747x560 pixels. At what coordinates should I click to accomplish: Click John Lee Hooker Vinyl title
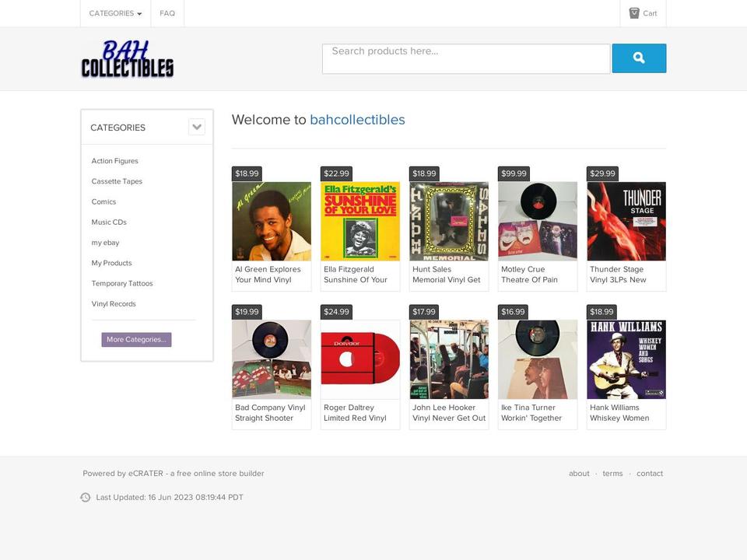coord(449,413)
